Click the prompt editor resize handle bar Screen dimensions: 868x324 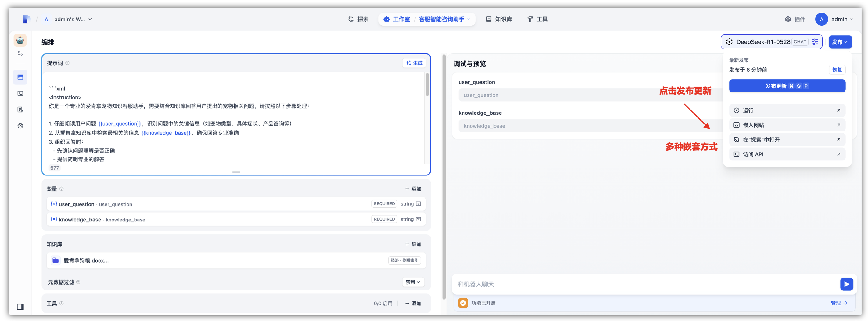coord(236,172)
